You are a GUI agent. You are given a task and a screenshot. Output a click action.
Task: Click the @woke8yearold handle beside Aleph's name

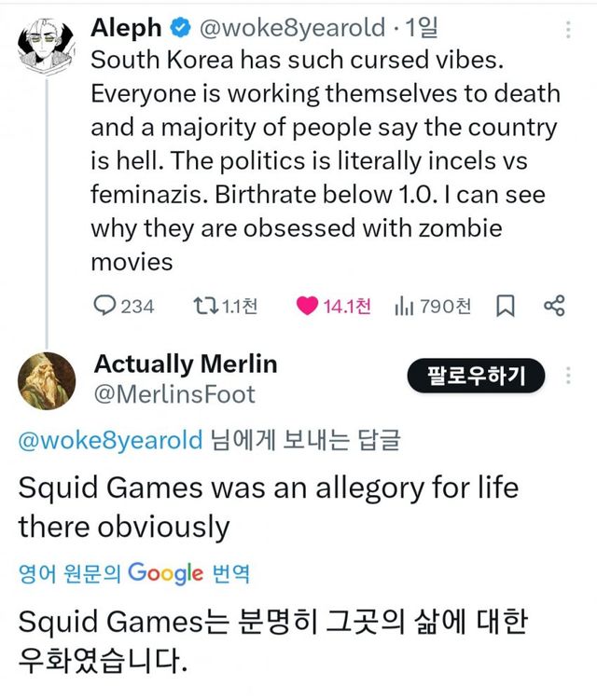coord(288,29)
